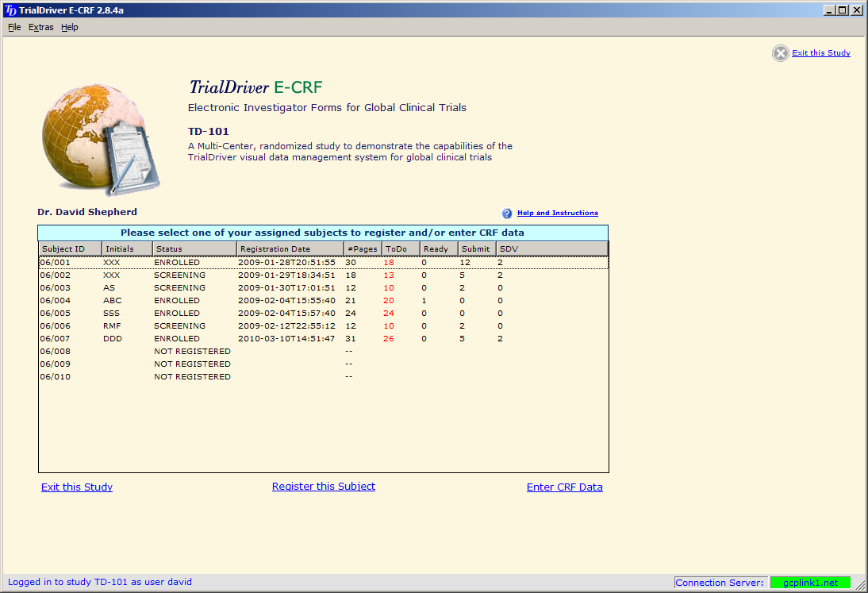Sort by Registration Date column header
This screenshot has height=593, width=868.
290,249
